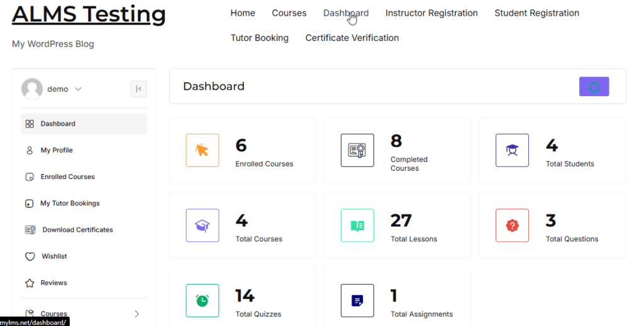Click the '14' Total Quizzes count
This screenshot has height=326, width=644.
pos(245,296)
